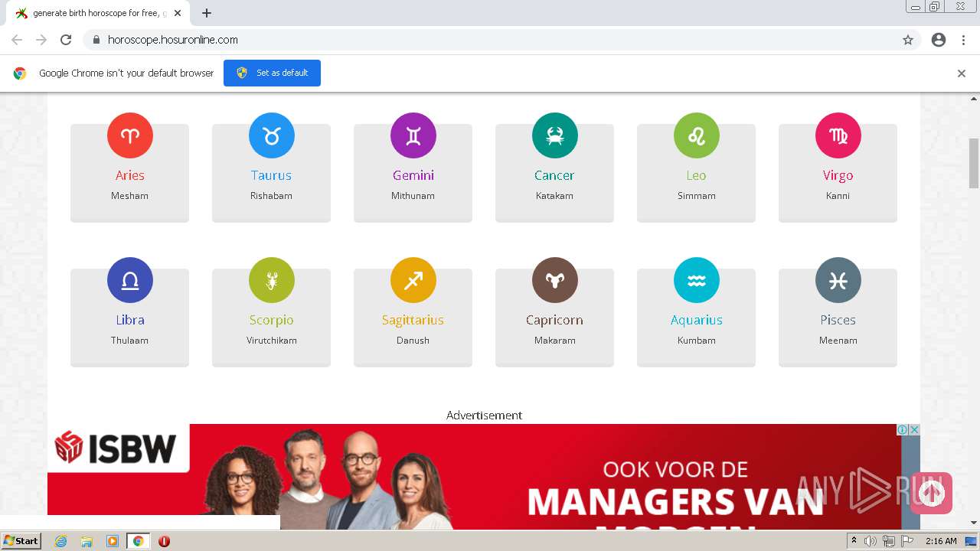This screenshot has width=980, height=551.
Task: Click the Kumbam text label
Action: tap(697, 341)
